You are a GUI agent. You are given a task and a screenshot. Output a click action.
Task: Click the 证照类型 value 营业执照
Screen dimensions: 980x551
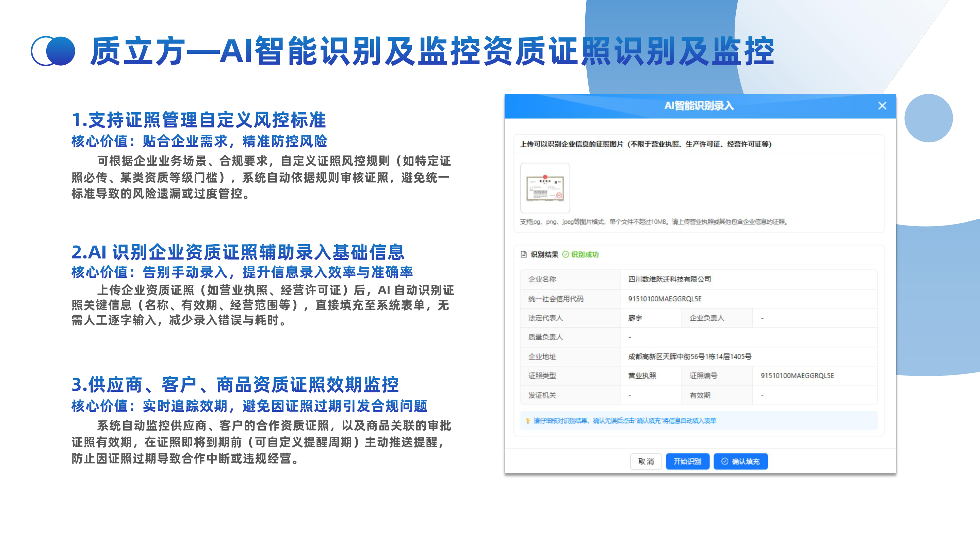(642, 376)
